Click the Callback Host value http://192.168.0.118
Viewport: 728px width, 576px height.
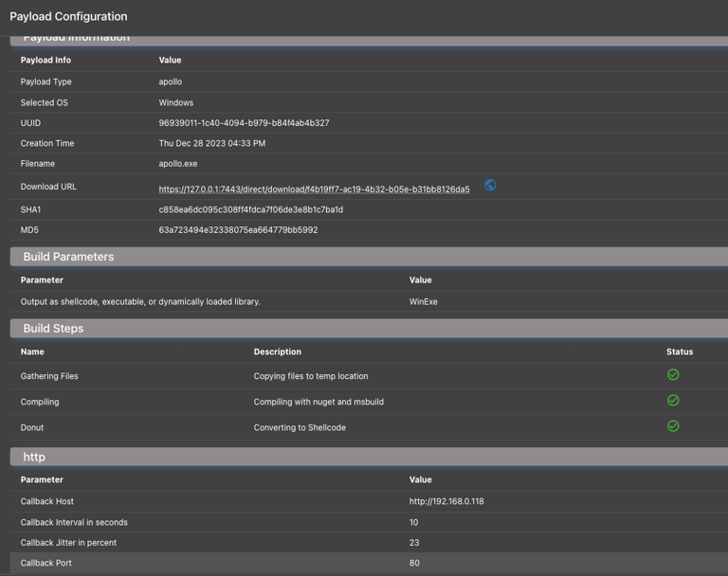[x=446, y=501]
